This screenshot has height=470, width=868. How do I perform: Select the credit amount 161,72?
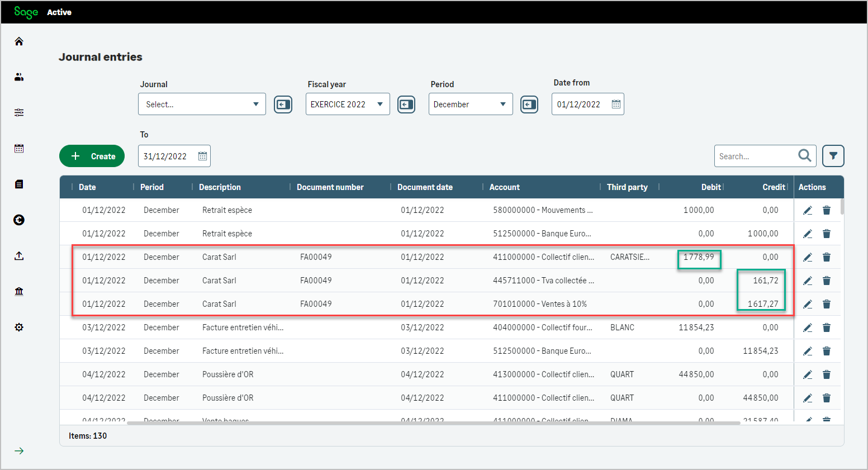click(x=766, y=281)
